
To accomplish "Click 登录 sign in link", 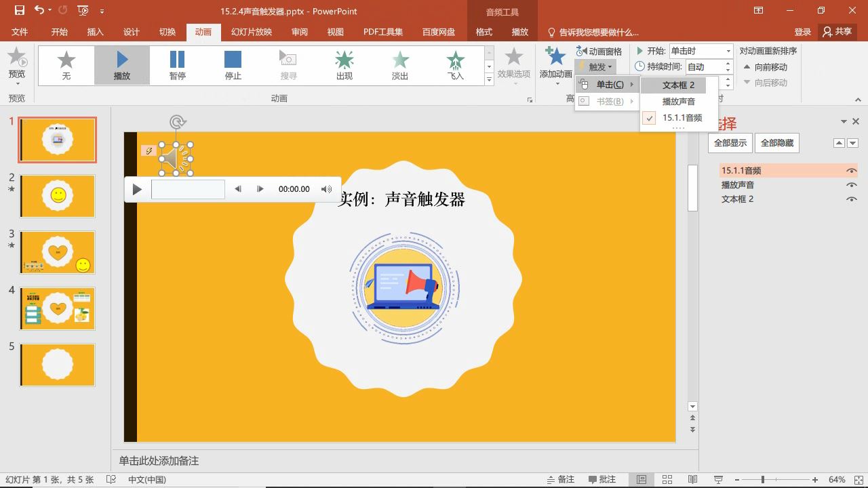I will coord(802,32).
